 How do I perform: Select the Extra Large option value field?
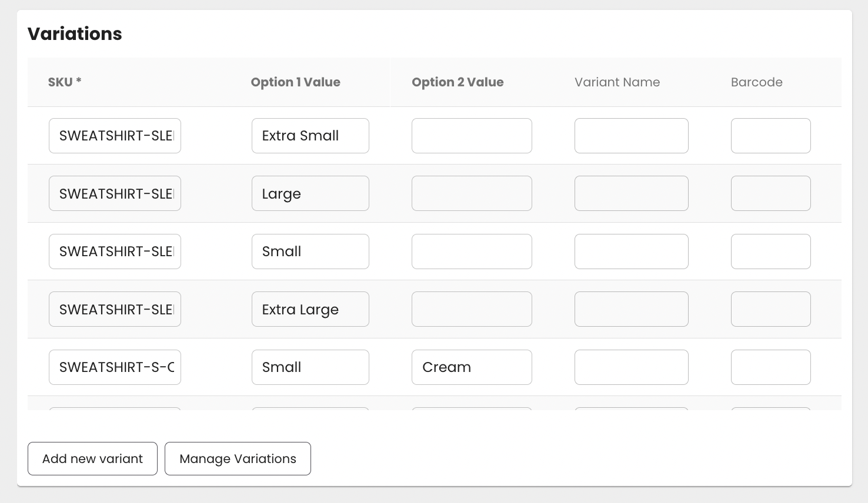pos(310,309)
